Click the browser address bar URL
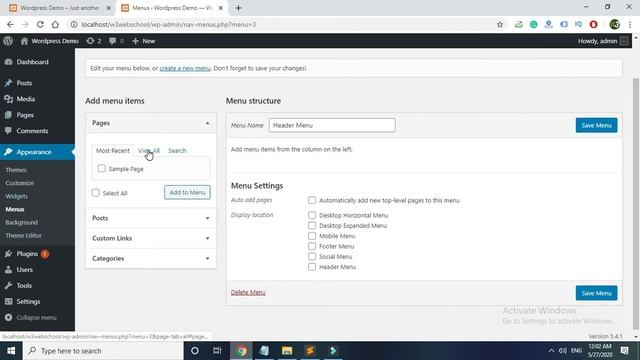The image size is (640, 360). click(169, 24)
